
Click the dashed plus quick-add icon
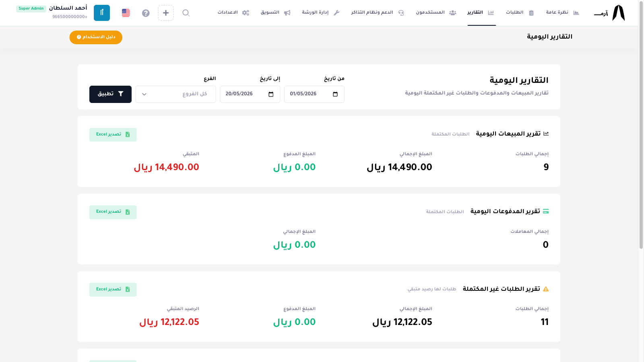166,13
